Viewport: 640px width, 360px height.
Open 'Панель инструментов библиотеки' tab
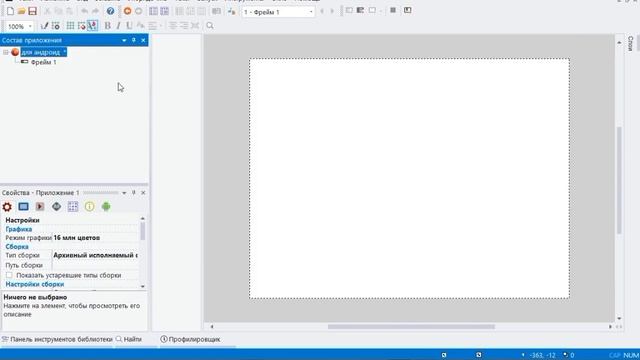(x=57, y=339)
